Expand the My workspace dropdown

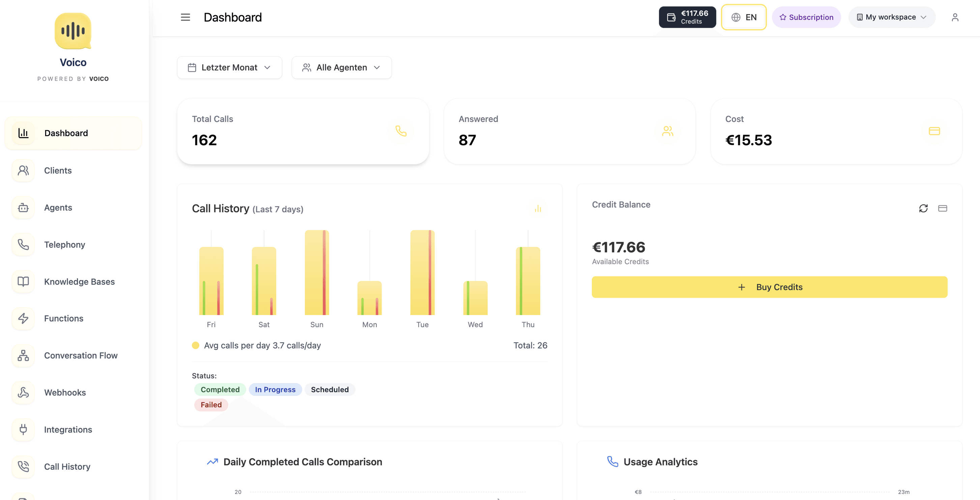coord(891,17)
